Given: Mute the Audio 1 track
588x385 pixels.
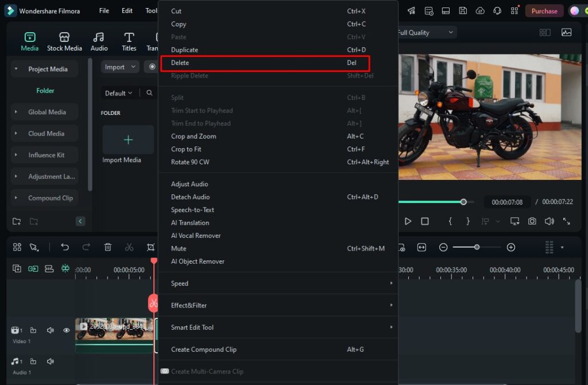Looking at the screenshot, I should pyautogui.click(x=50, y=361).
